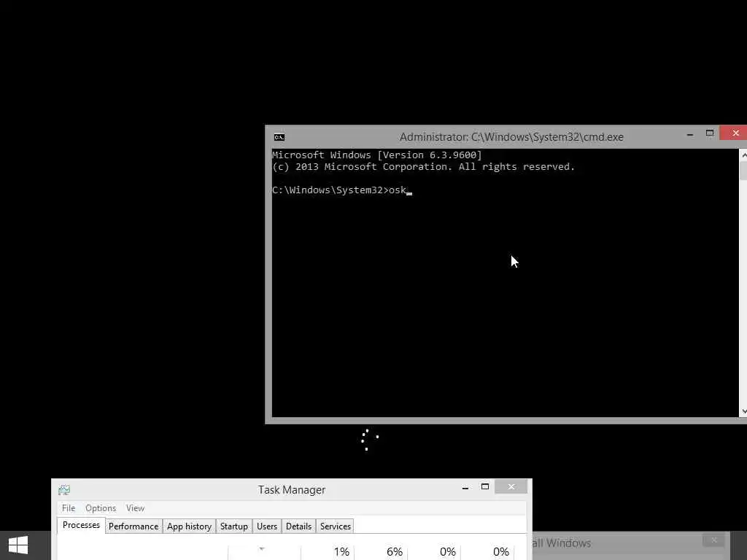Click the cmd.exe window system icon
The width and height of the screenshot is (747, 560).
point(279,137)
